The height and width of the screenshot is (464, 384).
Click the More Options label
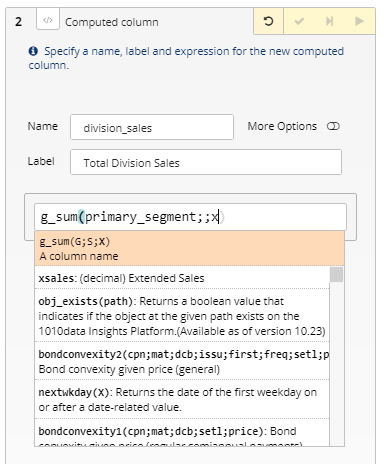282,126
